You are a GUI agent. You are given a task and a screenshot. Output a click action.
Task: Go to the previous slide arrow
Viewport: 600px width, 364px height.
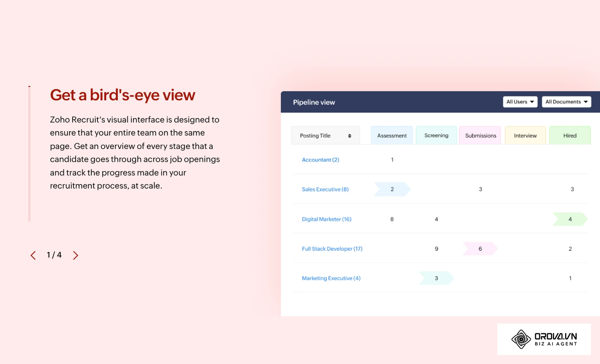33,255
